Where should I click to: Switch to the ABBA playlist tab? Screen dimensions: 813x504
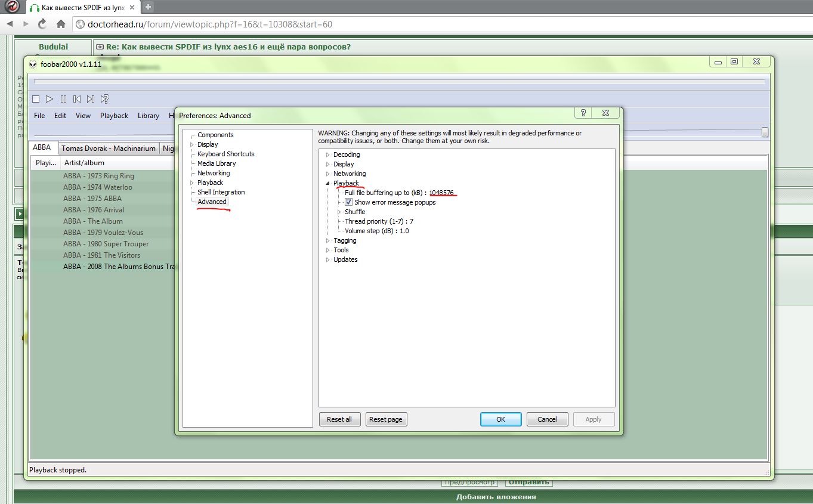42,148
